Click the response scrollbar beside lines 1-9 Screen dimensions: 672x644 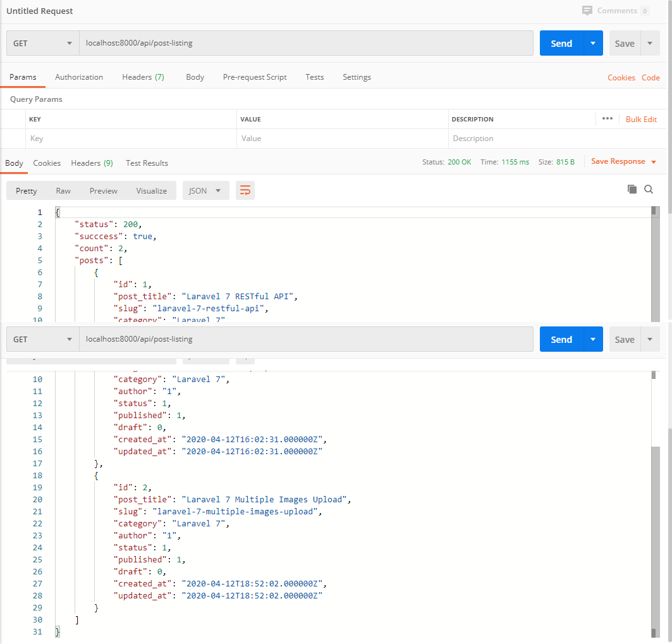click(655, 264)
